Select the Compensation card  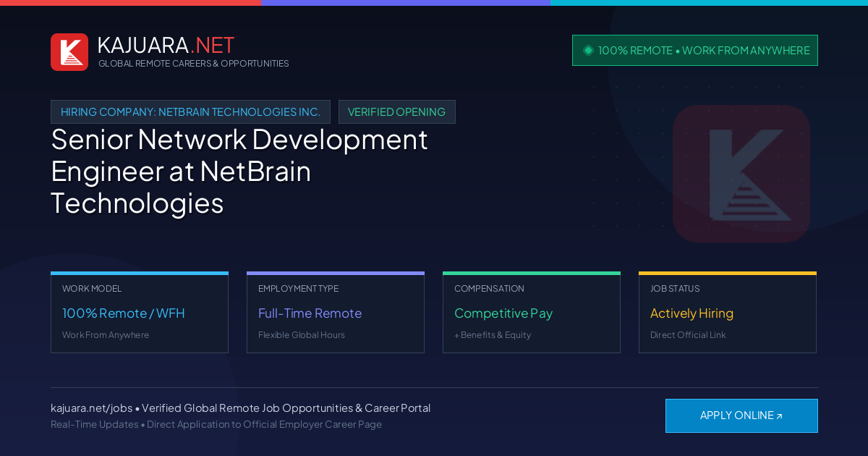click(532, 313)
